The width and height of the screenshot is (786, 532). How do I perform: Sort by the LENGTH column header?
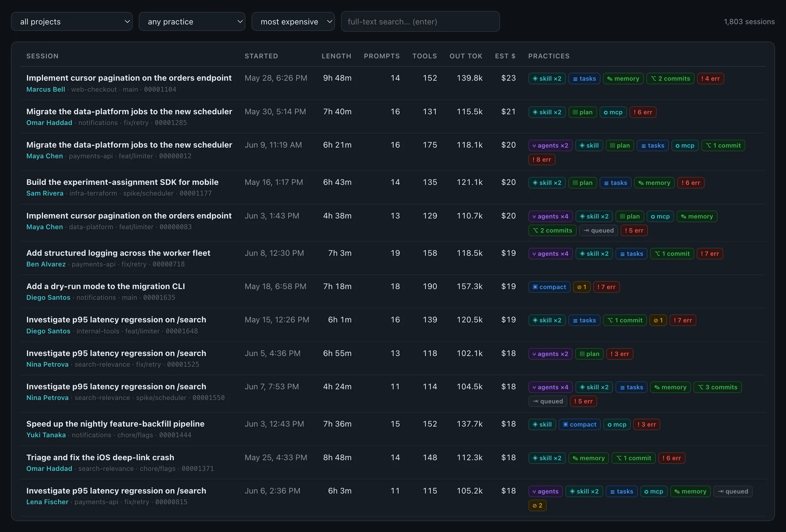click(336, 56)
